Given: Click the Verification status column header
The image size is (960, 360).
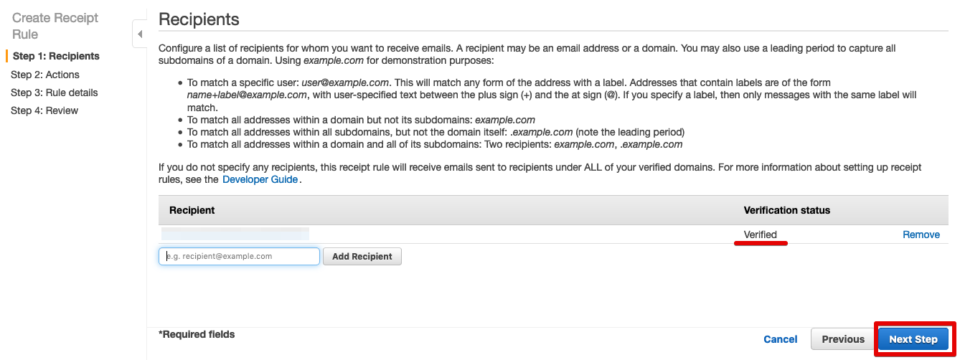Looking at the screenshot, I should (x=787, y=210).
